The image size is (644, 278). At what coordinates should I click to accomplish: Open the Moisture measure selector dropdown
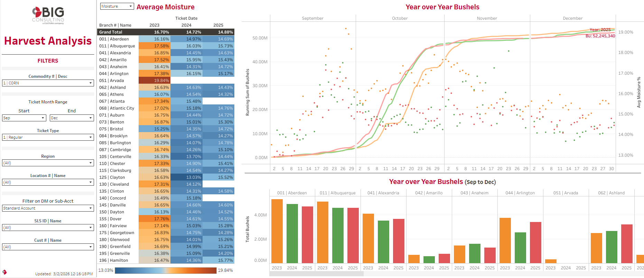pyautogui.click(x=117, y=6)
